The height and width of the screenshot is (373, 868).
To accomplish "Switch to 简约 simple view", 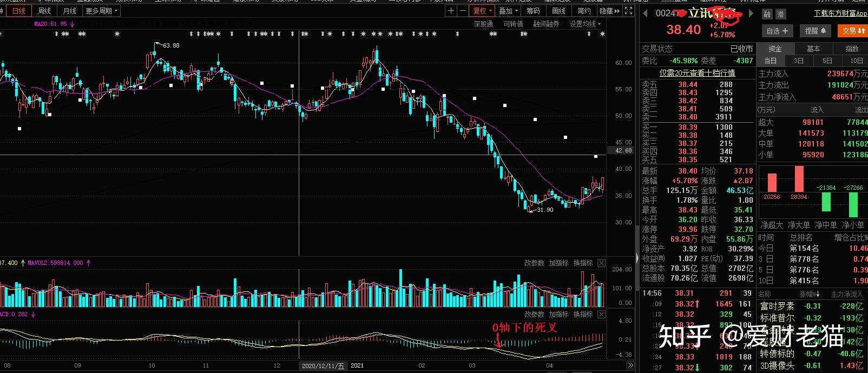I will [584, 11].
